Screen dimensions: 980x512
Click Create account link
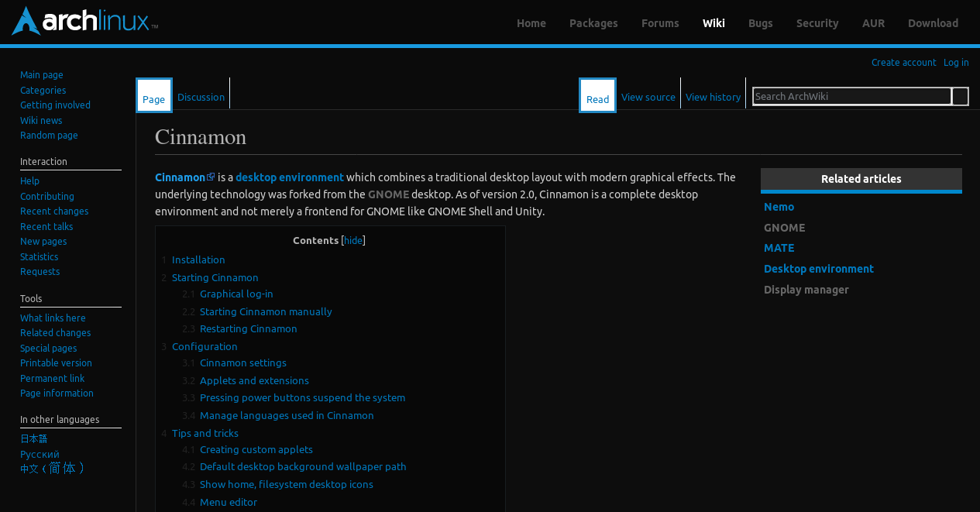[903, 63]
